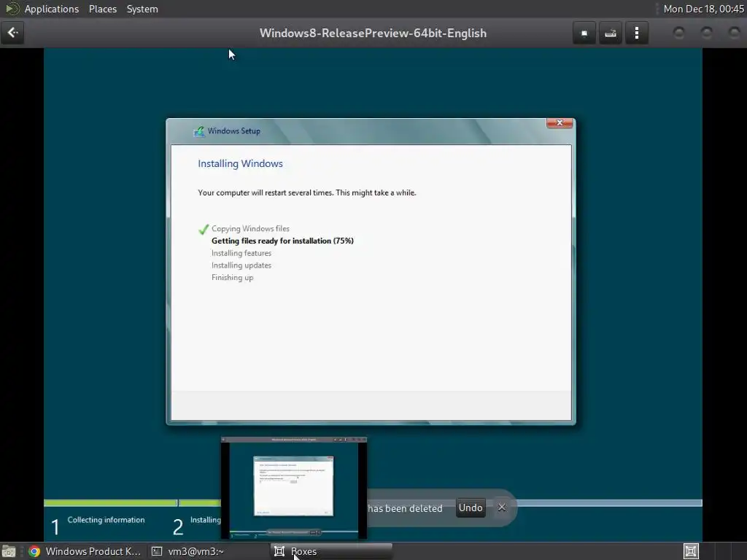Viewport: 747px width, 560px height.
Task: Click the green checkmark beside Copying Windows files
Action: [204, 229]
